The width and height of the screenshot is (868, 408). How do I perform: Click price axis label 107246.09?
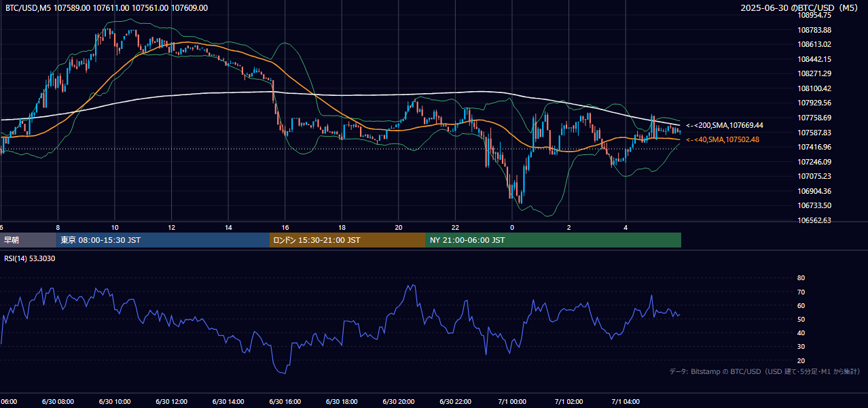[x=814, y=162]
